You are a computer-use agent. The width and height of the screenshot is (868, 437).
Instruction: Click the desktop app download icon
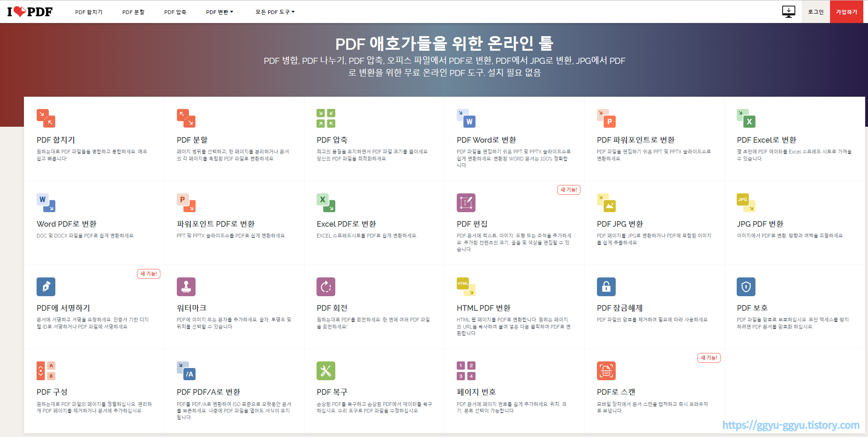click(x=789, y=12)
